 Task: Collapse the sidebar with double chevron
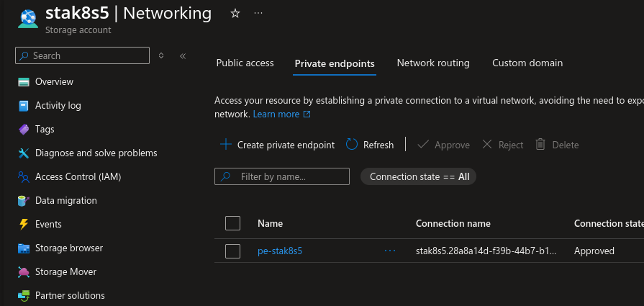183,56
